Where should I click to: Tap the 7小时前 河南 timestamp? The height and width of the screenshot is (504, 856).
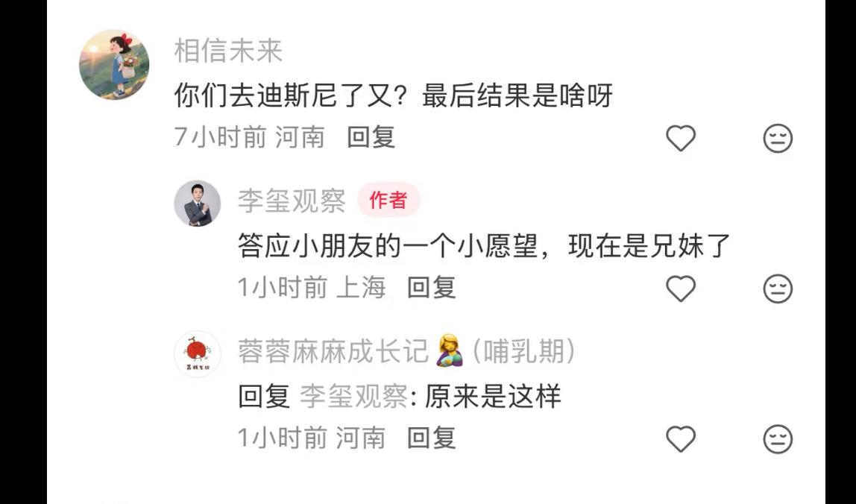(250, 137)
